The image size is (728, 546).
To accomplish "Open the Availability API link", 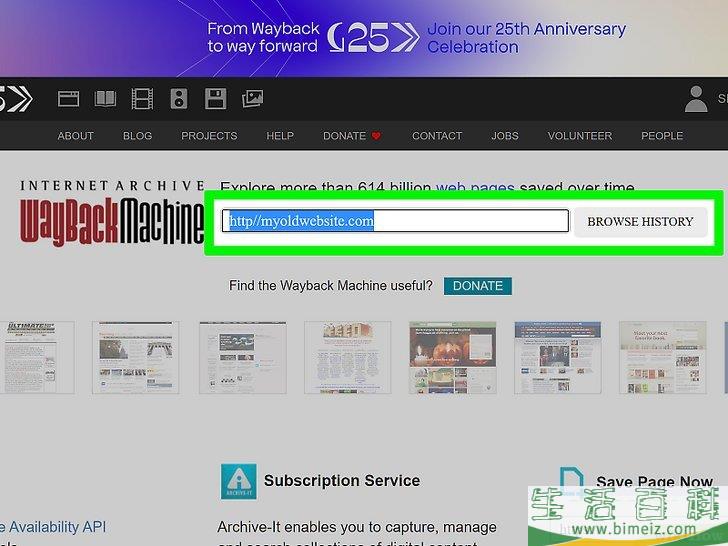I will click(53, 527).
